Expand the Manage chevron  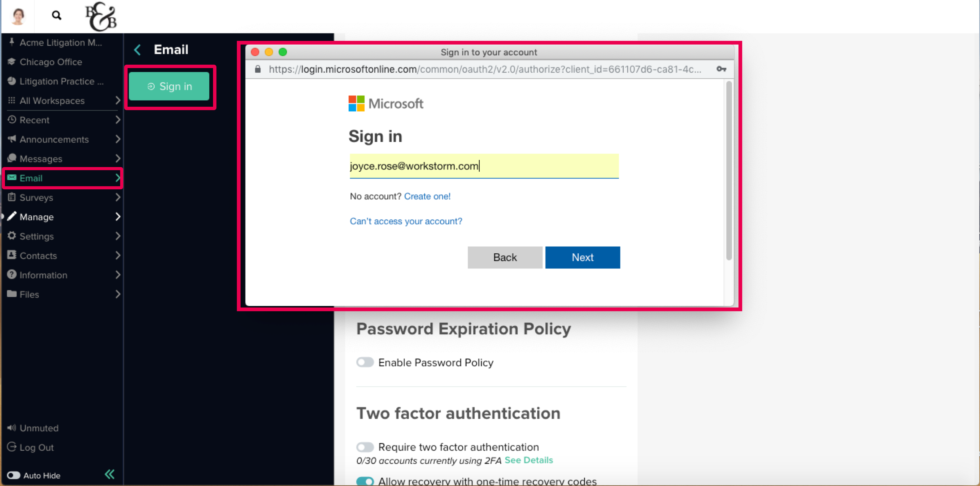click(x=118, y=217)
